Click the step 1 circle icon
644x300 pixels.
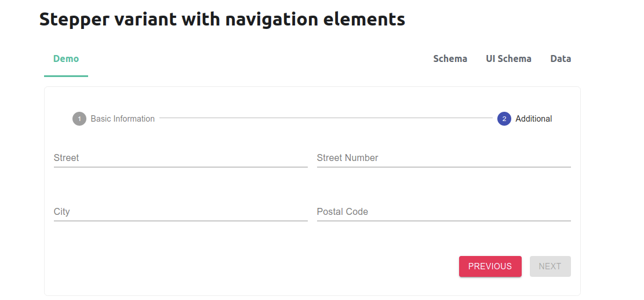point(79,119)
